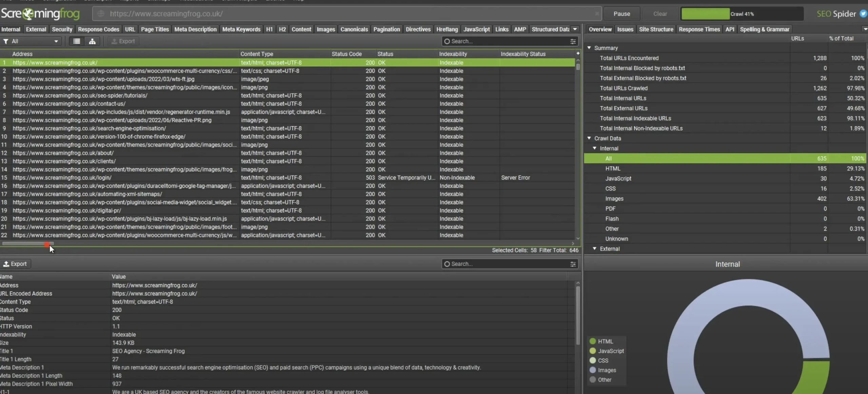The image size is (868, 394).
Task: Click the grid view icon in toolbar
Action: point(76,40)
